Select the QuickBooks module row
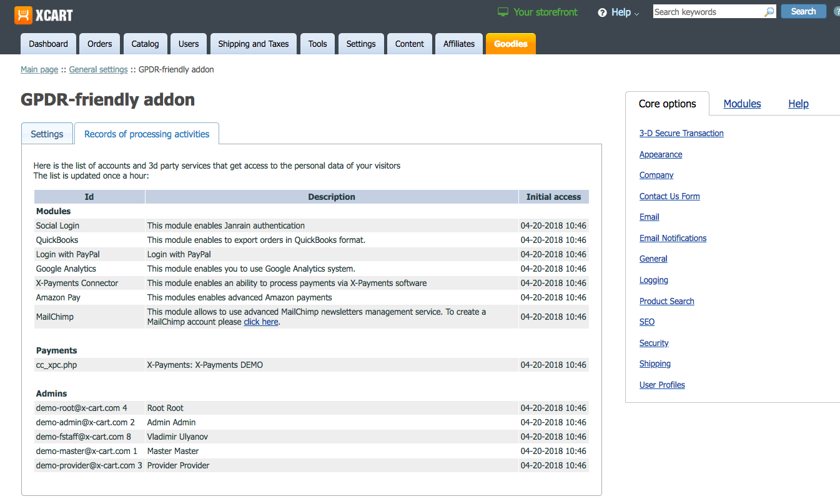This screenshot has width=840, height=504. 312,240
